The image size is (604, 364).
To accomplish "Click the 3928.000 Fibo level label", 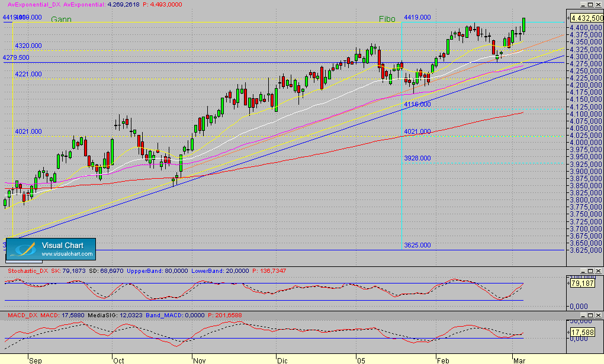I will point(417,158).
